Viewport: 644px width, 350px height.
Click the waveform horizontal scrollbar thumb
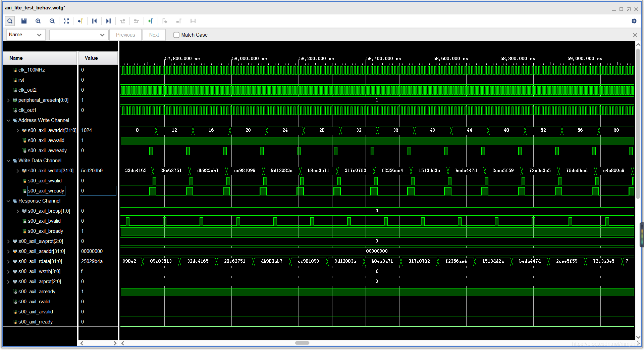[302, 343]
